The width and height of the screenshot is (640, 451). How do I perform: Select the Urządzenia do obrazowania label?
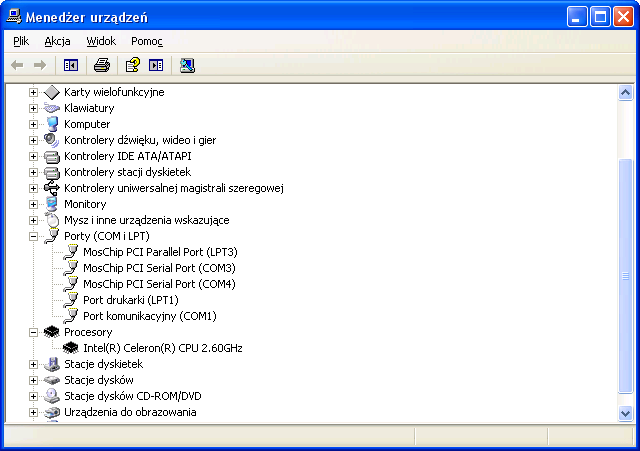pos(130,412)
